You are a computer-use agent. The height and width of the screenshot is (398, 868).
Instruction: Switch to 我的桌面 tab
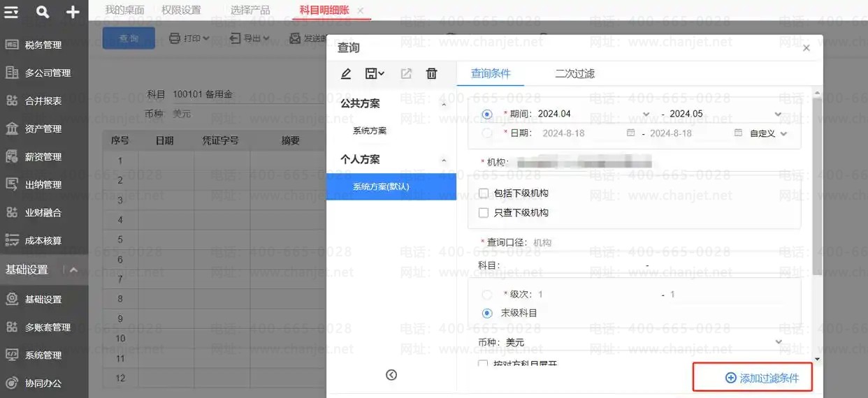coord(124,10)
